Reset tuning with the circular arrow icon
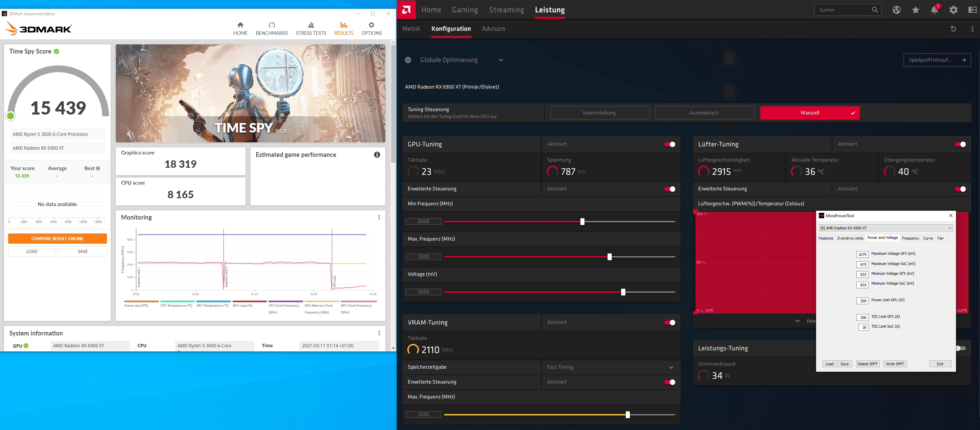Viewport: 980px width, 430px height. point(953,28)
